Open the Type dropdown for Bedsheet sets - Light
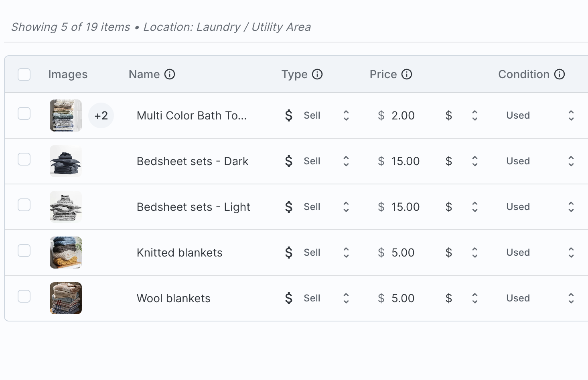 click(x=346, y=207)
